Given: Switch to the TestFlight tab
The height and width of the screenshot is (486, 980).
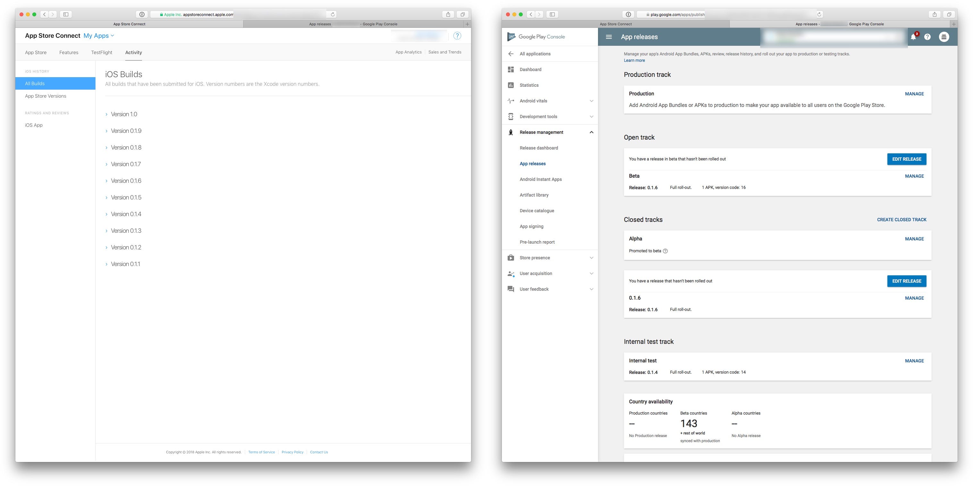Looking at the screenshot, I should [102, 53].
